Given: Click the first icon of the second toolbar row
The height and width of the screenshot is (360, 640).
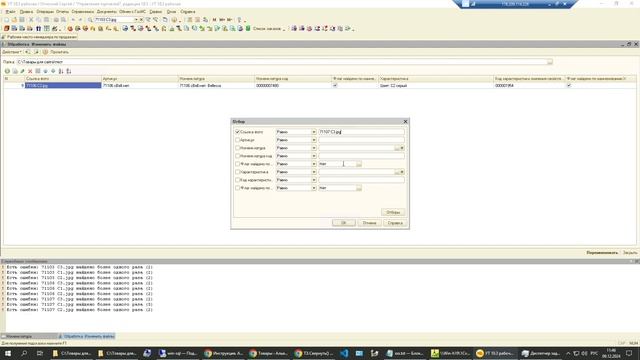Looking at the screenshot, I should [x=6, y=29].
